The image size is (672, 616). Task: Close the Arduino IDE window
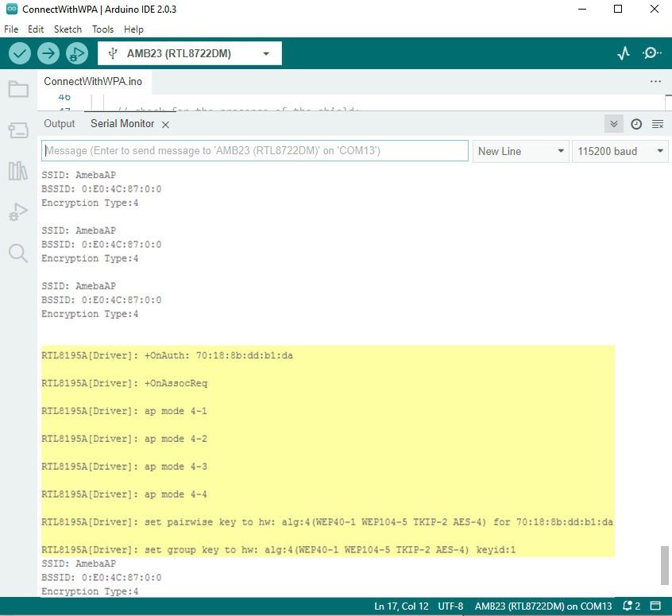[654, 9]
